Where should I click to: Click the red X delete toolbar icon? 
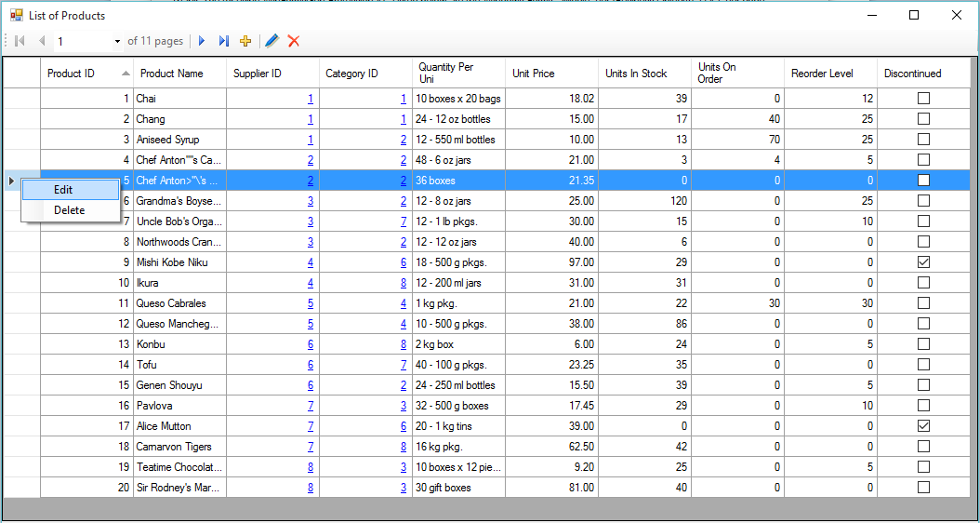(294, 41)
